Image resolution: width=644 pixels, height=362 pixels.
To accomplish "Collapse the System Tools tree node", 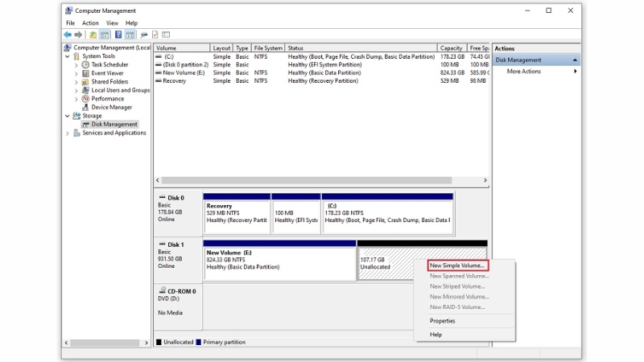I will (x=68, y=57).
